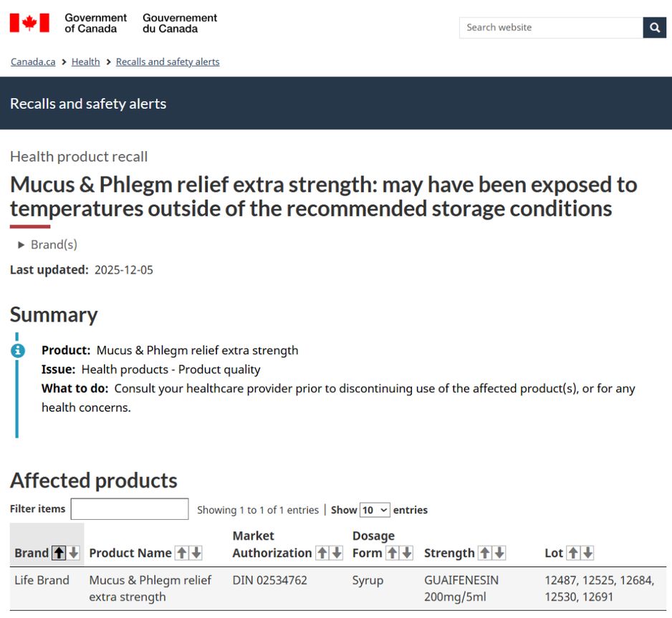Click the Search website input field

pos(551,28)
